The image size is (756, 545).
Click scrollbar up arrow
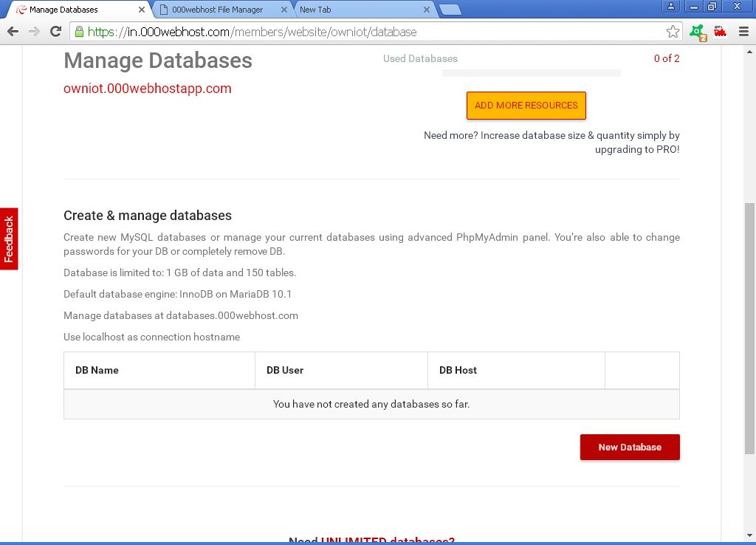(749, 51)
